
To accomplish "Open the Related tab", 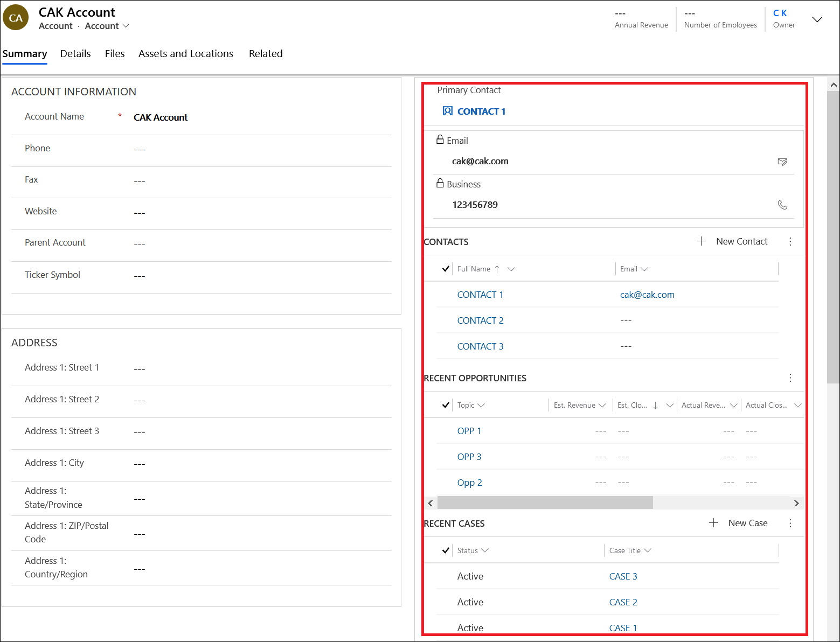I will 266,53.
